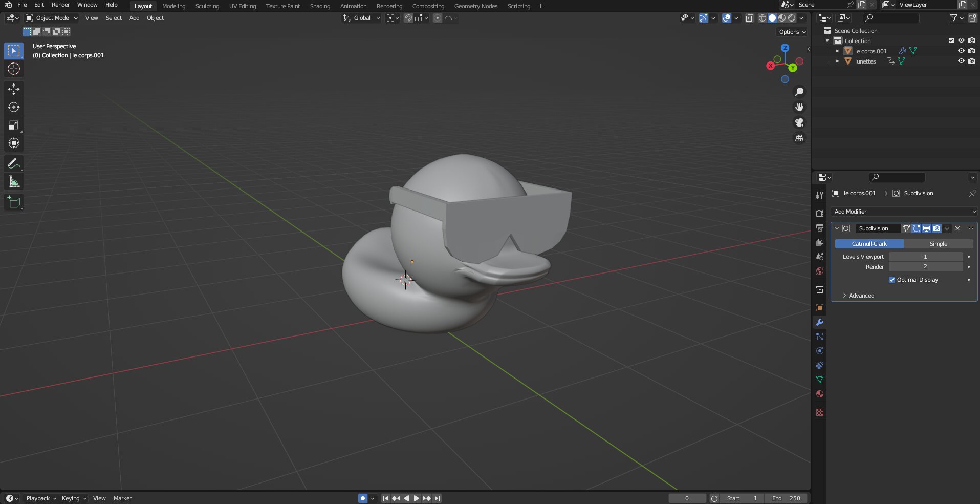Image resolution: width=980 pixels, height=504 pixels.
Task: Hide le corps.001 in viewport via eye icon
Action: [x=961, y=51]
